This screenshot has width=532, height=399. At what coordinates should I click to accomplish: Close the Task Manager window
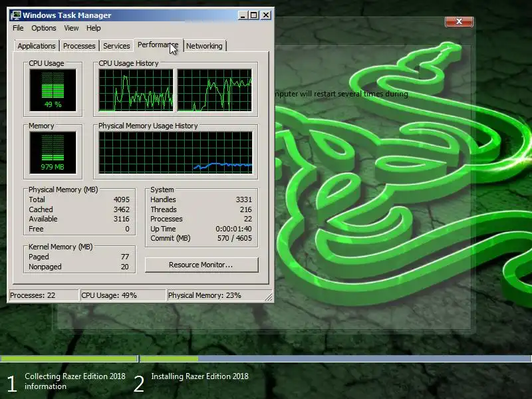tap(266, 15)
